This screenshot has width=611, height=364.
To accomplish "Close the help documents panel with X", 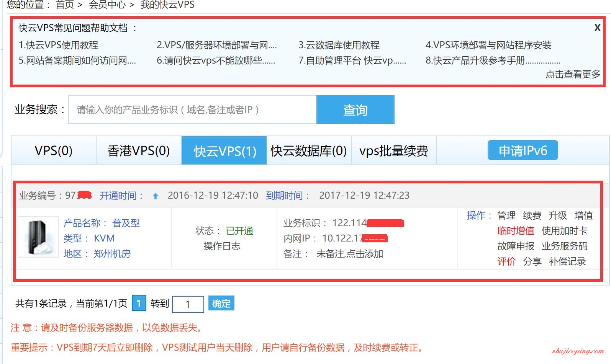I will 597,28.
